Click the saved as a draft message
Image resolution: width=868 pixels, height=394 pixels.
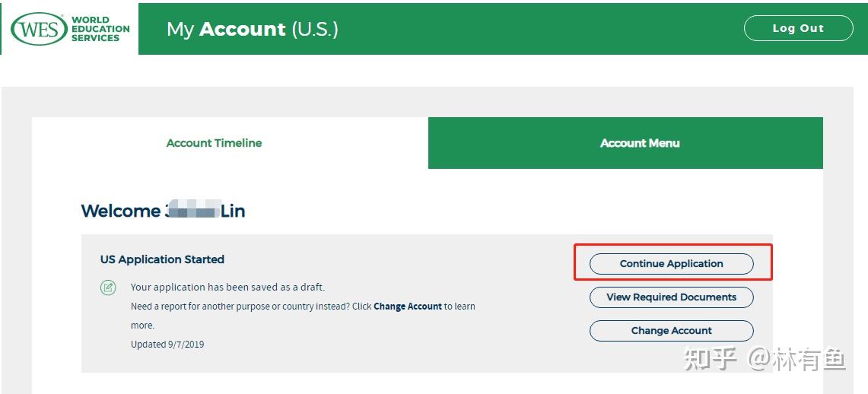click(227, 288)
